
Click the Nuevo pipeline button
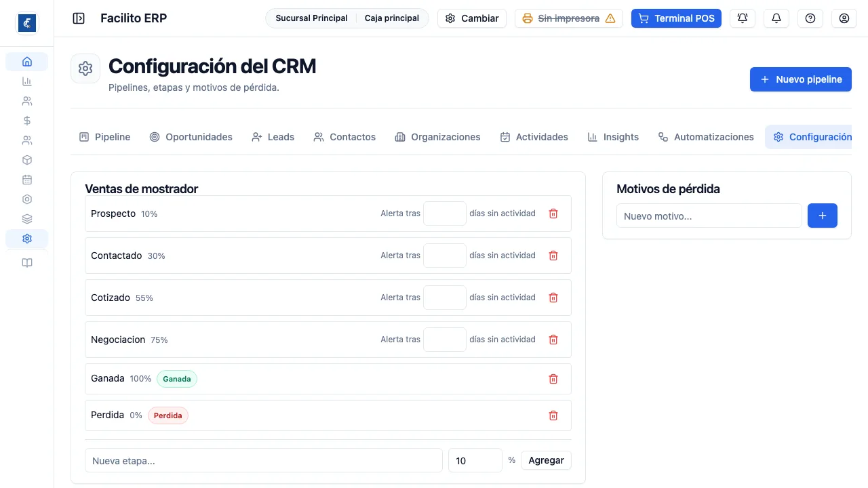pos(801,79)
